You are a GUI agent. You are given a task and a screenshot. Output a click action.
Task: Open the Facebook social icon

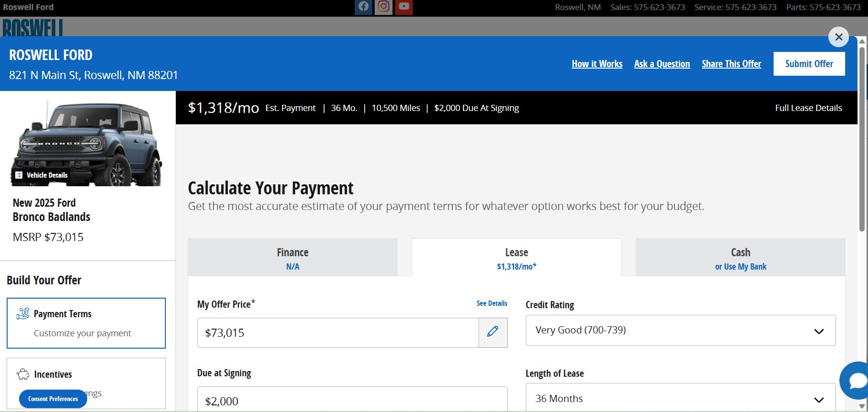point(363,7)
